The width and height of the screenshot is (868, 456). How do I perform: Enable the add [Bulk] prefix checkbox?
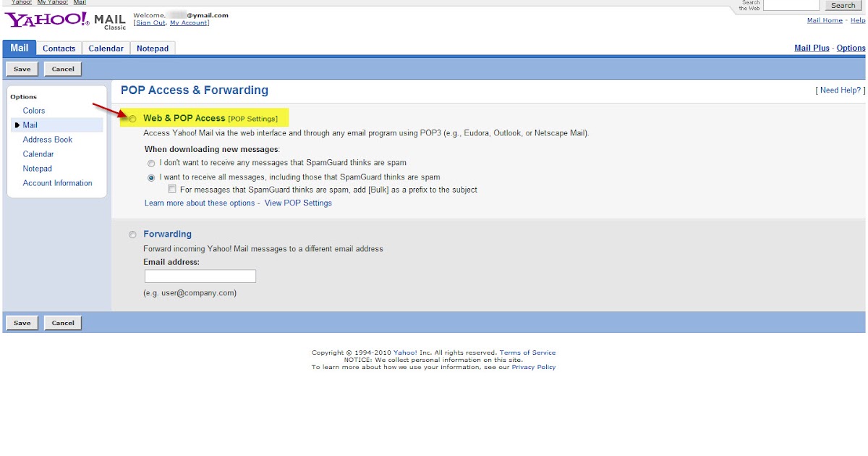pyautogui.click(x=172, y=190)
